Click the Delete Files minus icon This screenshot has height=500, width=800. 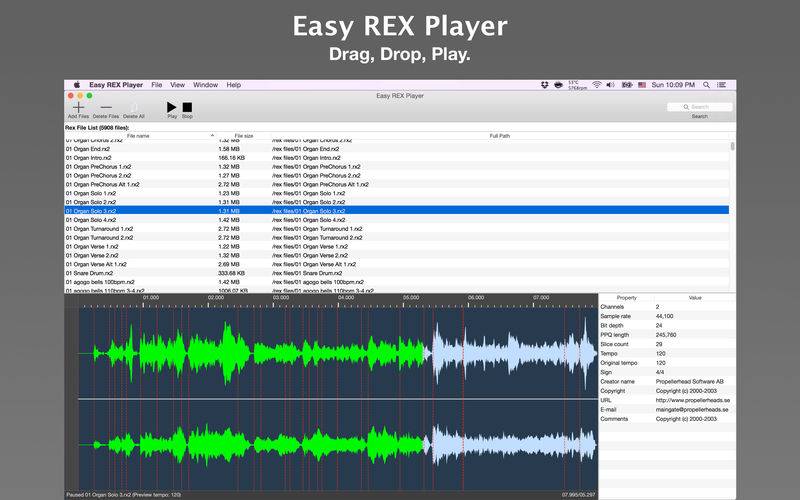106,107
